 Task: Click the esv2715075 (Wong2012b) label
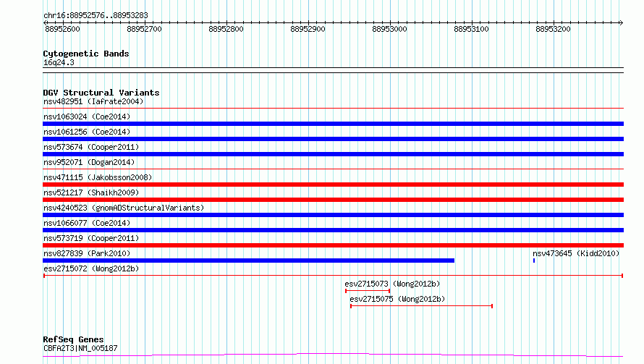pos(397,299)
